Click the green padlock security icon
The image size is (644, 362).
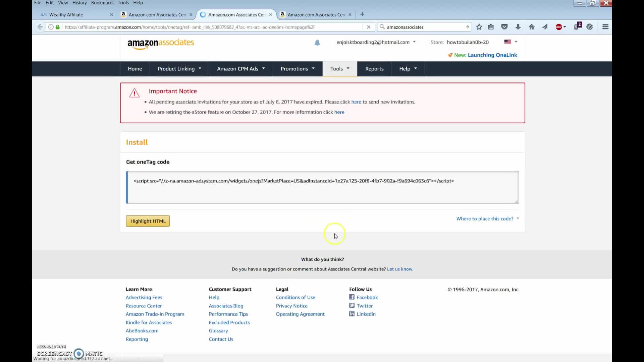point(58,27)
